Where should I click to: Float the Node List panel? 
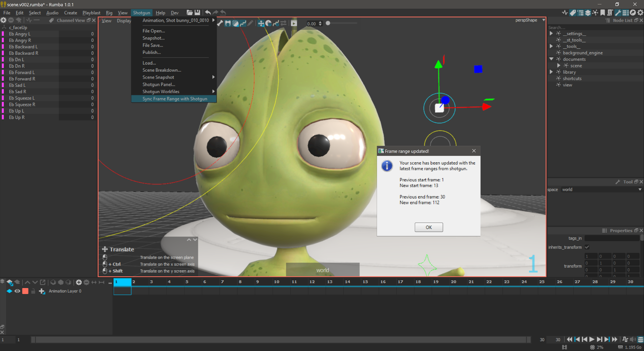tap(636, 20)
